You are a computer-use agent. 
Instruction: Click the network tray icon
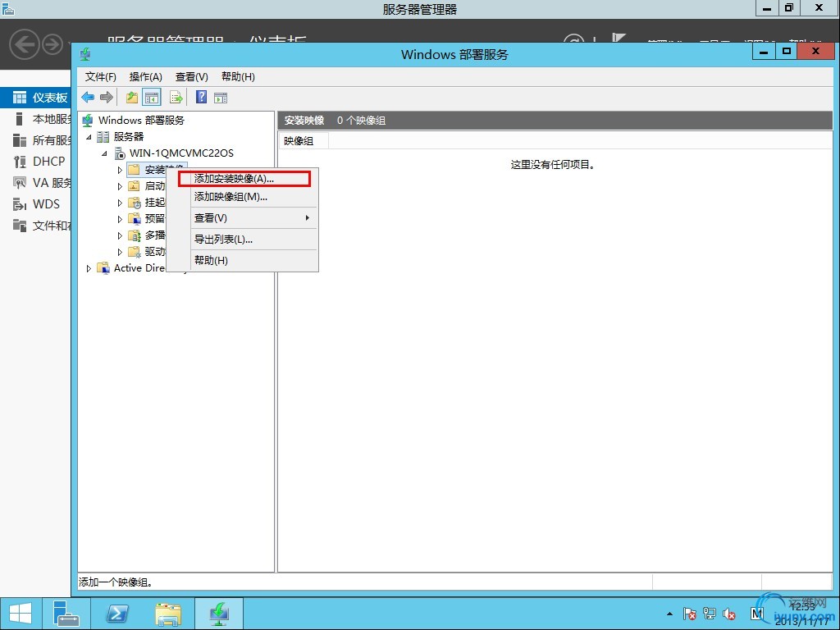coord(710,614)
